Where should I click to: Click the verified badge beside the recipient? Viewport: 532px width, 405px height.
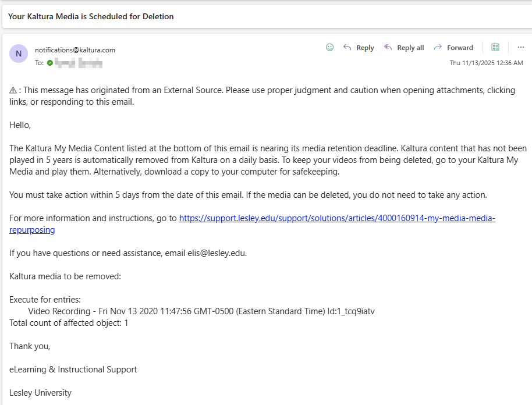pos(49,62)
